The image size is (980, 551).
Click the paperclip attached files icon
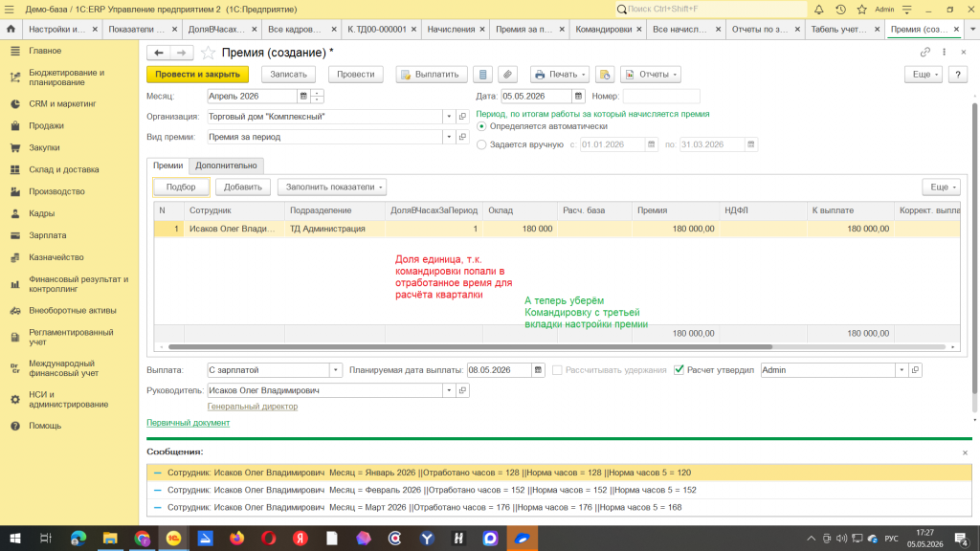click(507, 75)
